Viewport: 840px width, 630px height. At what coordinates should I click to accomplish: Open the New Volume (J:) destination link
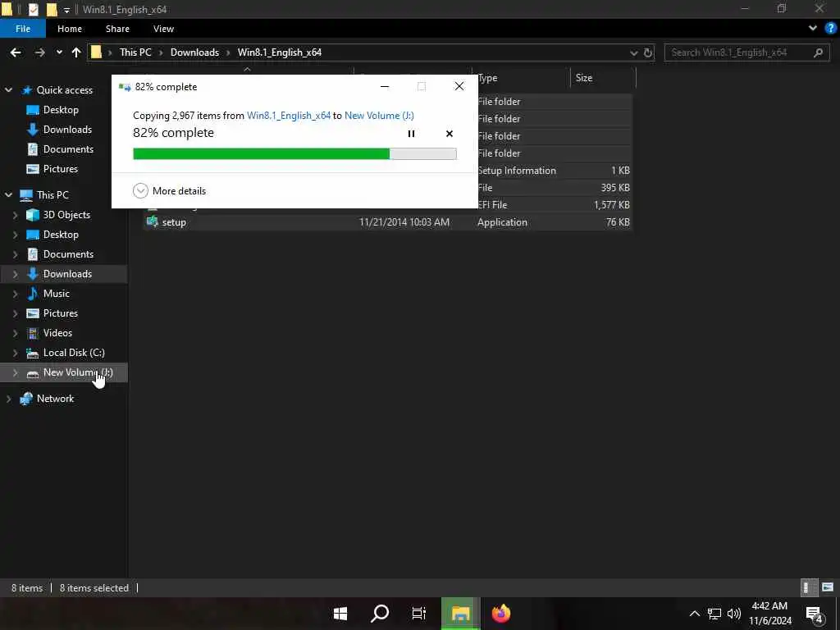(379, 115)
